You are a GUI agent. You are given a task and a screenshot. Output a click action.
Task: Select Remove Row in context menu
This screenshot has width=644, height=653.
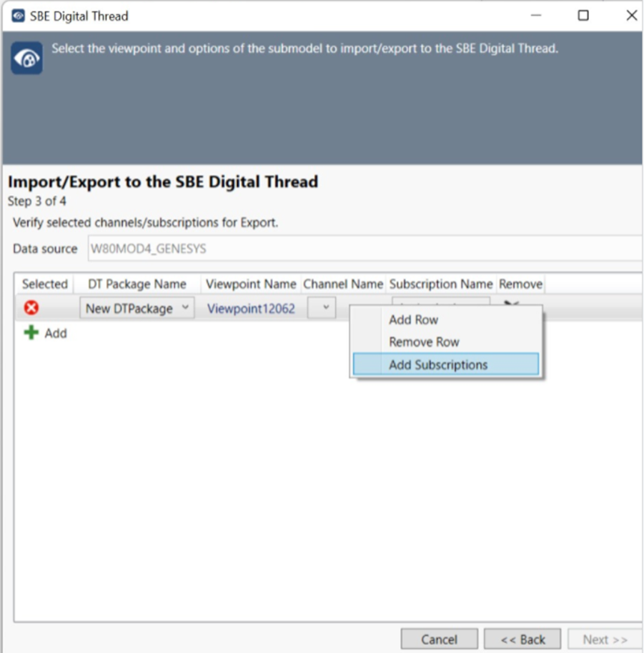pyautogui.click(x=424, y=342)
